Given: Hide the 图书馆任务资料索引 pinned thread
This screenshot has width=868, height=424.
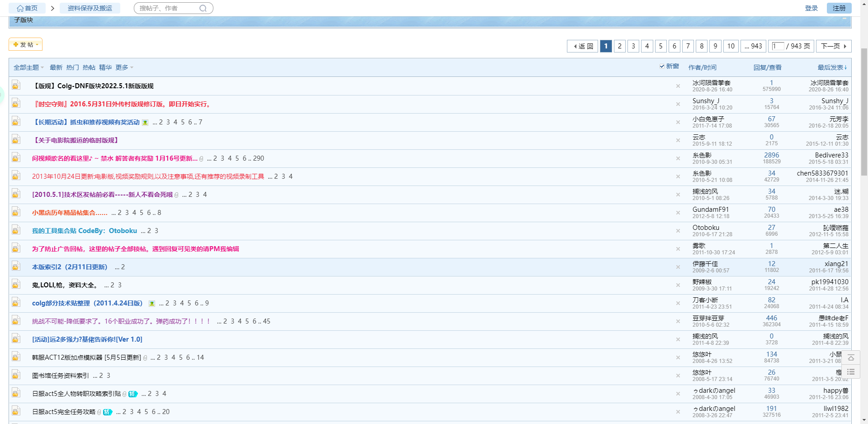Looking at the screenshot, I should pyautogui.click(x=678, y=376).
